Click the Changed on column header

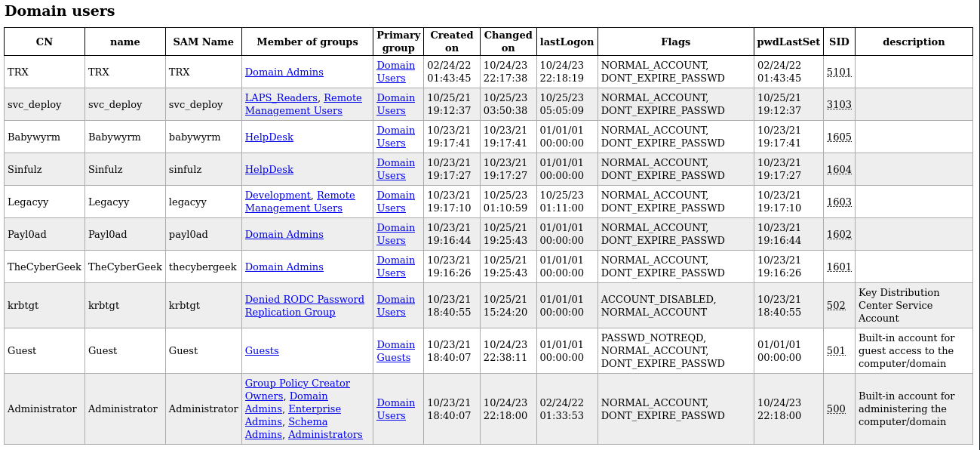coord(508,42)
